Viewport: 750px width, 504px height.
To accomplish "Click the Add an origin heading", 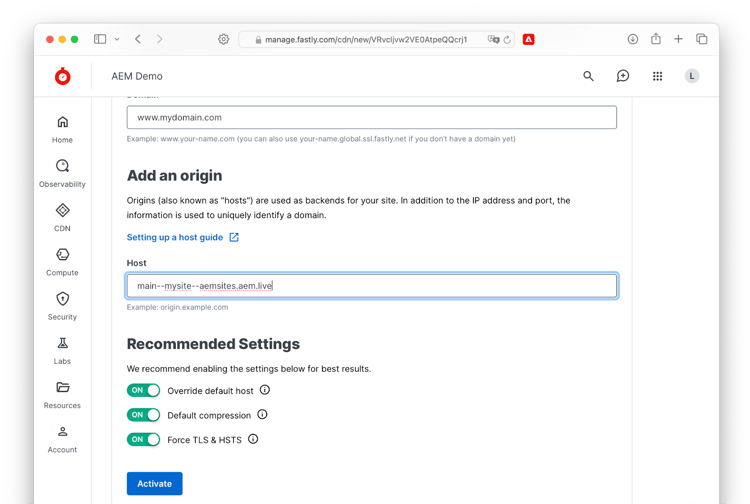I will click(175, 175).
